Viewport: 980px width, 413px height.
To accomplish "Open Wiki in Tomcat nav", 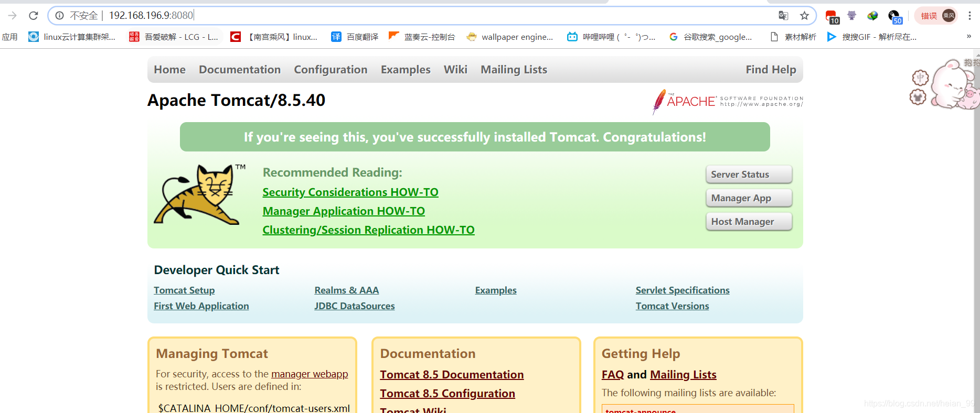I will [455, 70].
